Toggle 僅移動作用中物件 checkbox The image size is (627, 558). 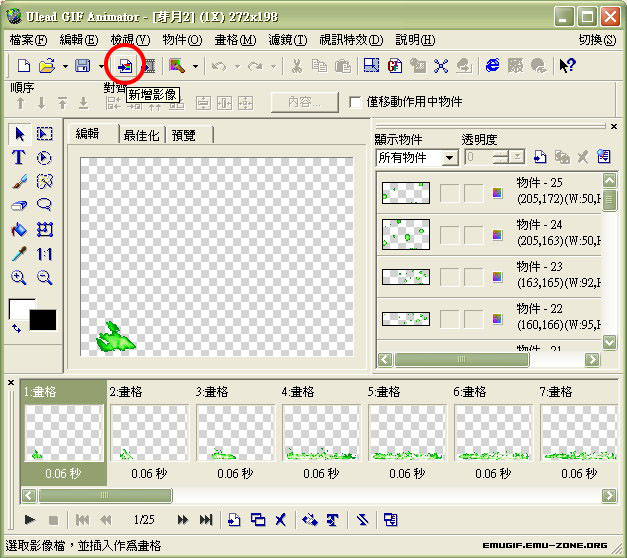[355, 102]
